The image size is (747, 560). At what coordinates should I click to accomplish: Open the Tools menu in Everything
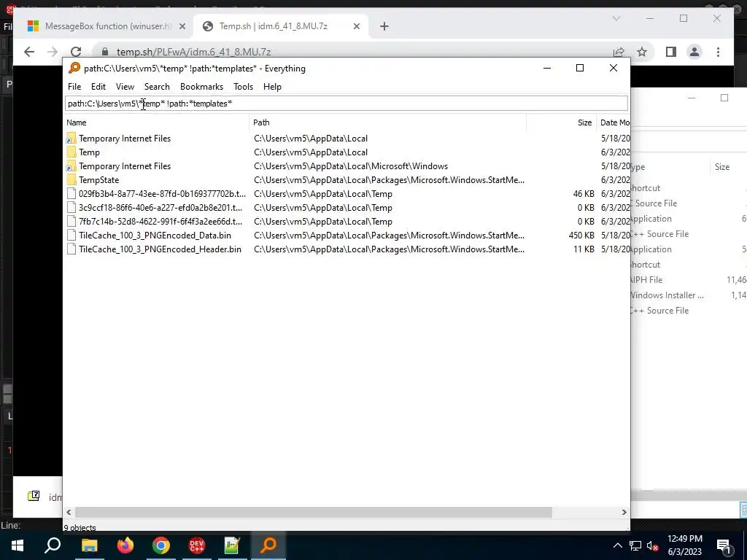[x=243, y=87]
